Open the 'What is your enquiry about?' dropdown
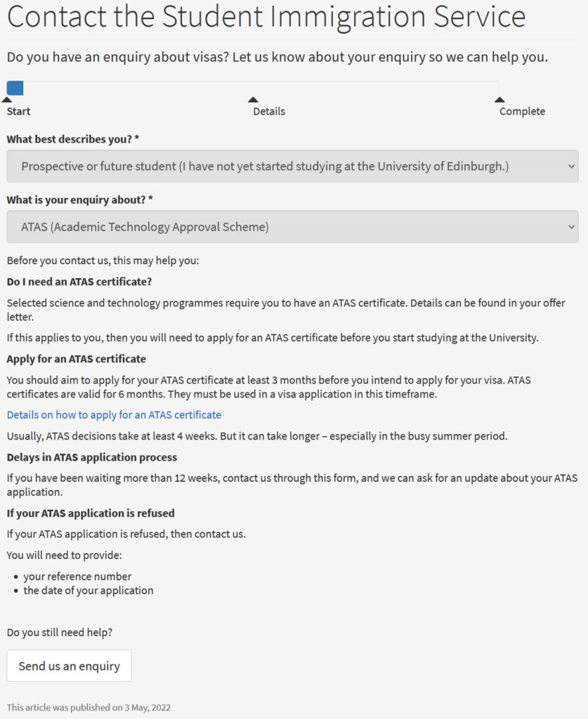Viewport: 588px width, 719px height. click(292, 227)
